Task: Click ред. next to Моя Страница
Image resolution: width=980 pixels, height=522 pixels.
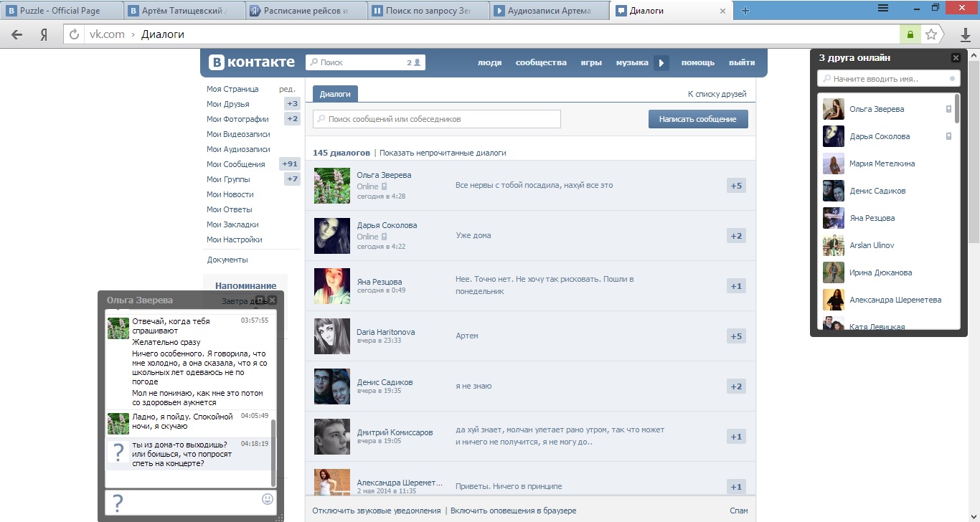Action: pyautogui.click(x=287, y=89)
